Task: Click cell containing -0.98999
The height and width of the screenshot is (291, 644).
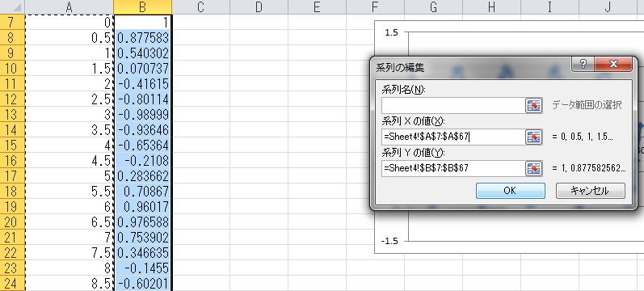Action: (142, 114)
